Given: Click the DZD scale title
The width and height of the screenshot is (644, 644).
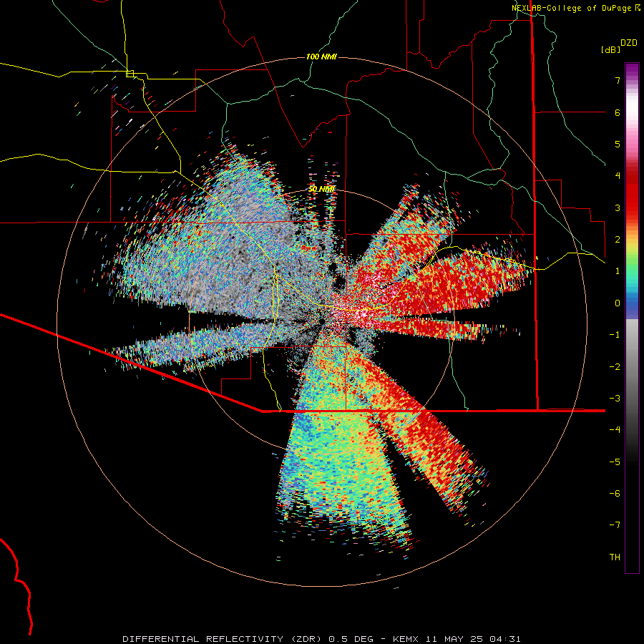Looking at the screenshot, I should click(629, 43).
